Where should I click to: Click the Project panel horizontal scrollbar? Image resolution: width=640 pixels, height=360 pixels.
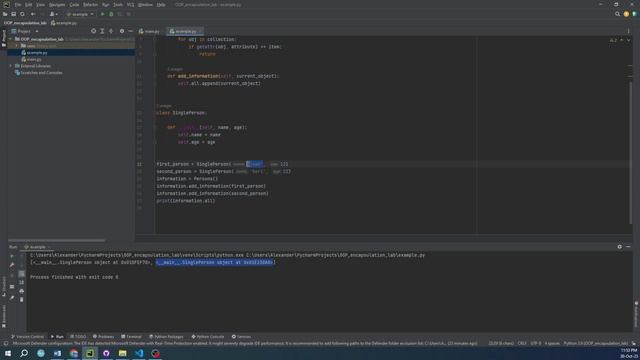[x=56, y=240]
